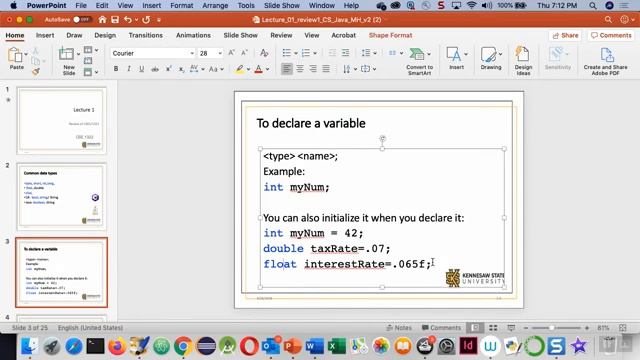
Task: Click the Share button
Action: (565, 36)
